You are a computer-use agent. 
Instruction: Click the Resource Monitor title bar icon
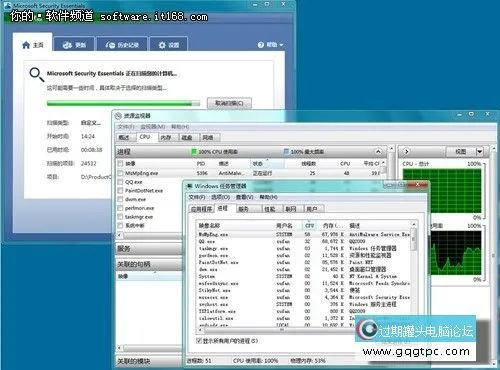[x=118, y=116]
